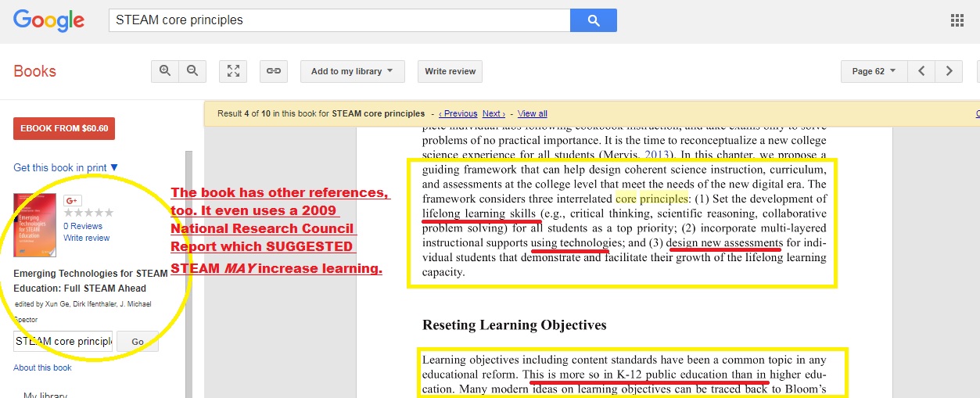Expand Get this book in print
This screenshot has height=398, width=980.
pos(66,167)
